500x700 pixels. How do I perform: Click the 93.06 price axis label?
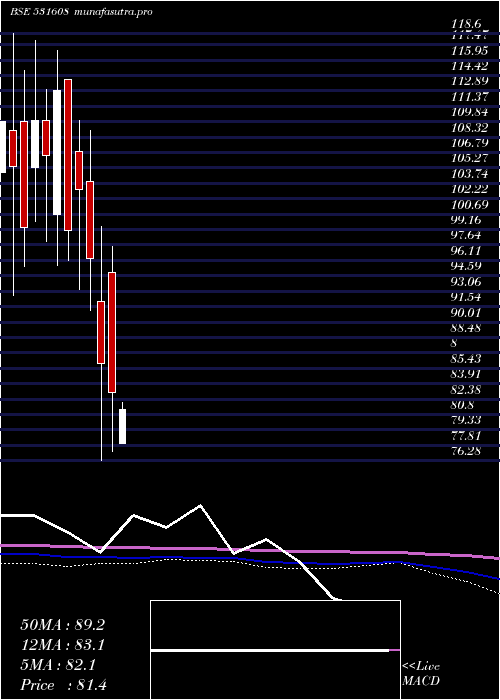467,282
